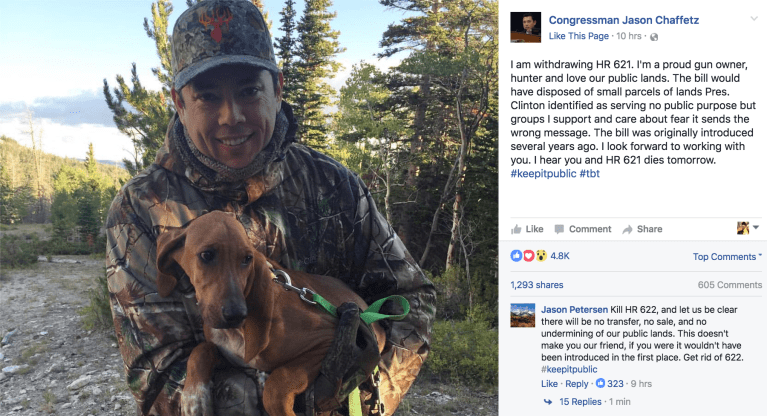Open the Love reaction heart icon
Image resolution: width=767 pixels, height=416 pixels.
coord(529,256)
